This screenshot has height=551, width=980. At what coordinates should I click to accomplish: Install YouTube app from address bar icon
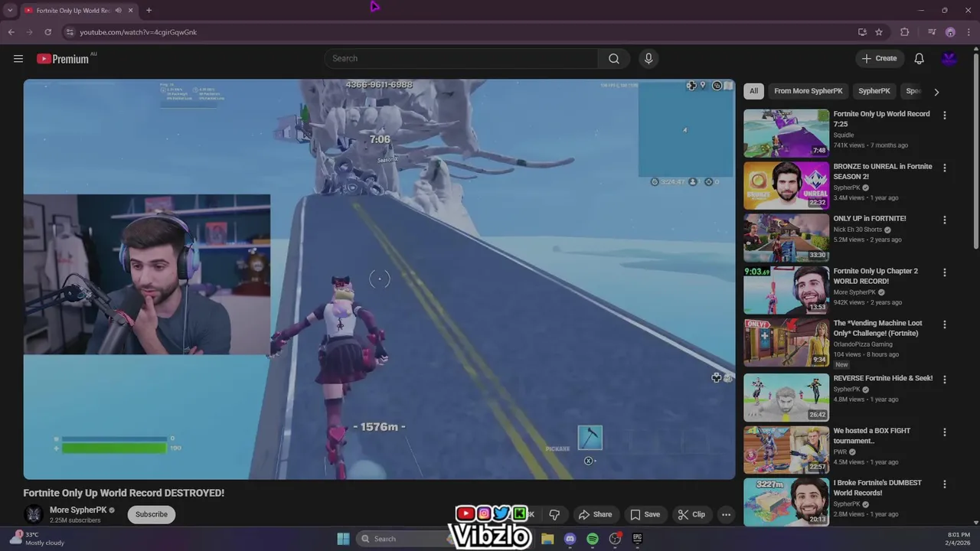pyautogui.click(x=862, y=32)
